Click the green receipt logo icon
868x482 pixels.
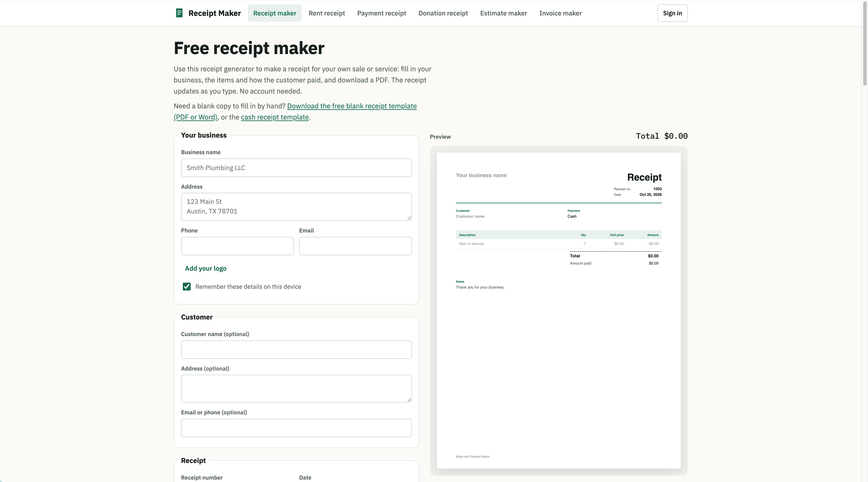[179, 13]
